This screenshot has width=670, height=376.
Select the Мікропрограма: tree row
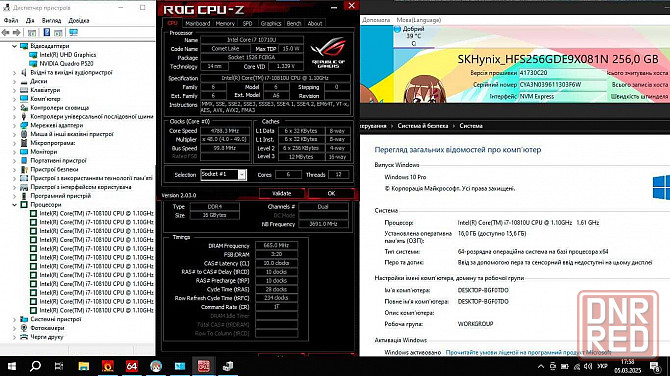52,143
